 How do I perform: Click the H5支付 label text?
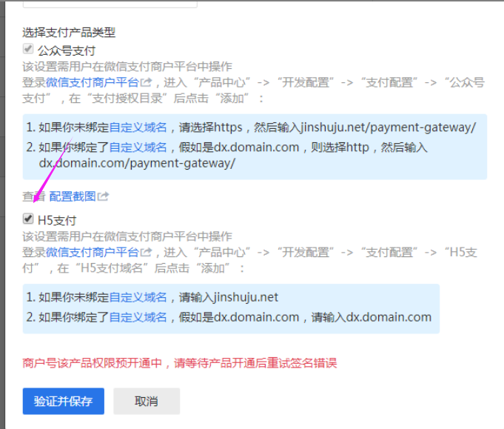pyautogui.click(x=57, y=221)
